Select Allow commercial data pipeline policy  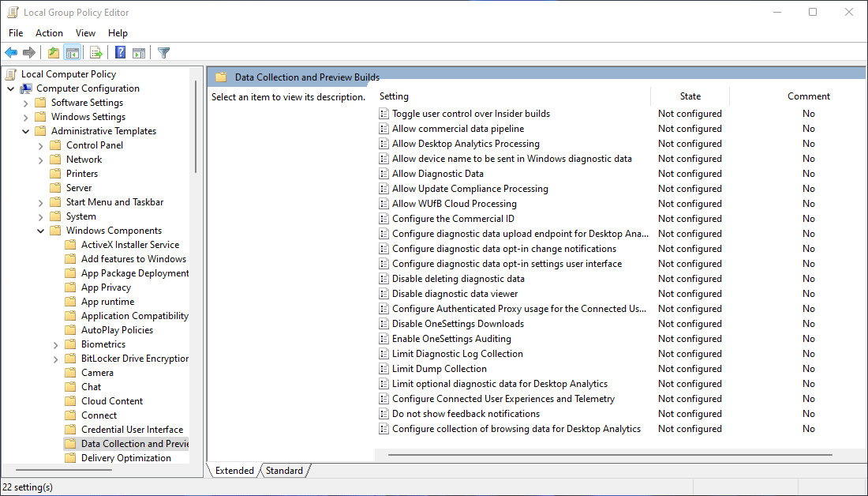pyautogui.click(x=458, y=129)
